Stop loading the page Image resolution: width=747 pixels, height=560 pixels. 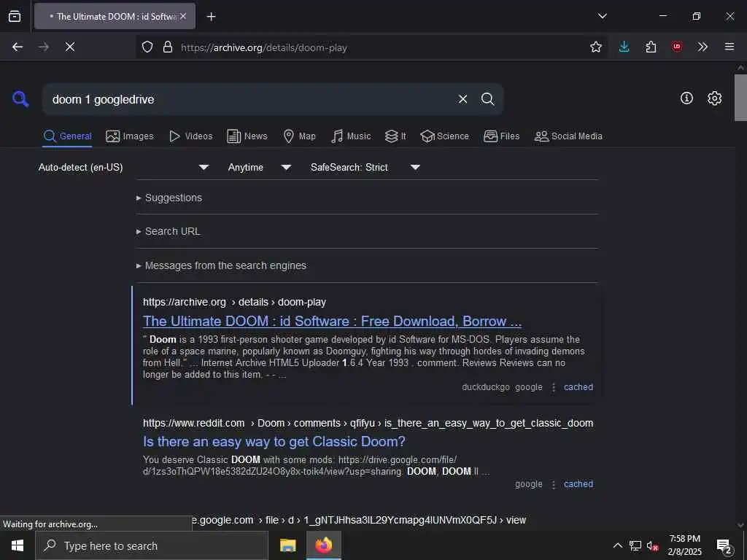(69, 47)
